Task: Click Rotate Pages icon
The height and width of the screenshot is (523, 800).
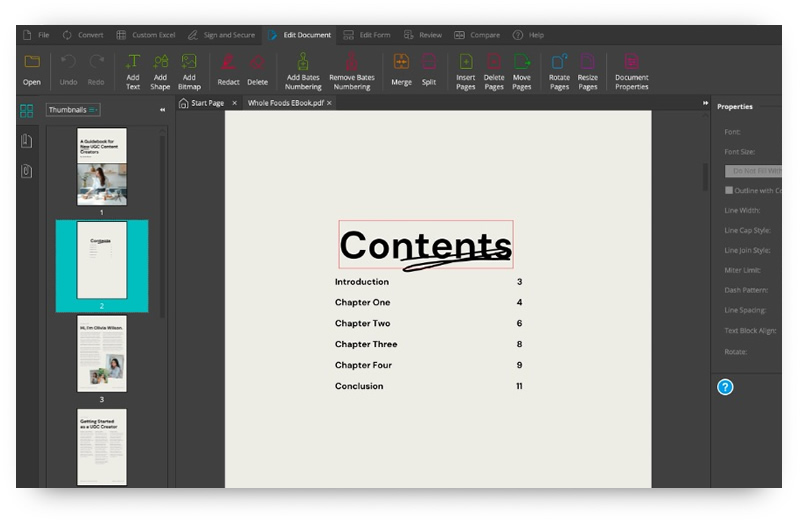Action: 559,62
